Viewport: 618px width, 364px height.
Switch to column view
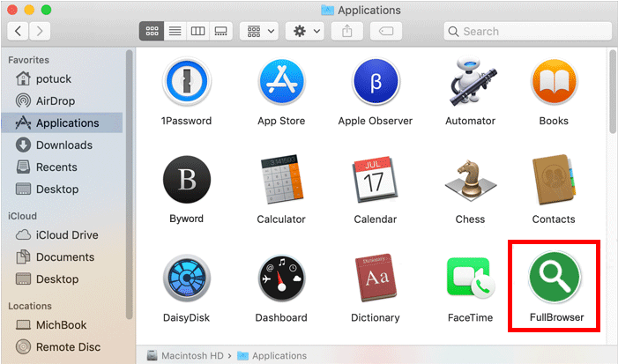tap(197, 31)
